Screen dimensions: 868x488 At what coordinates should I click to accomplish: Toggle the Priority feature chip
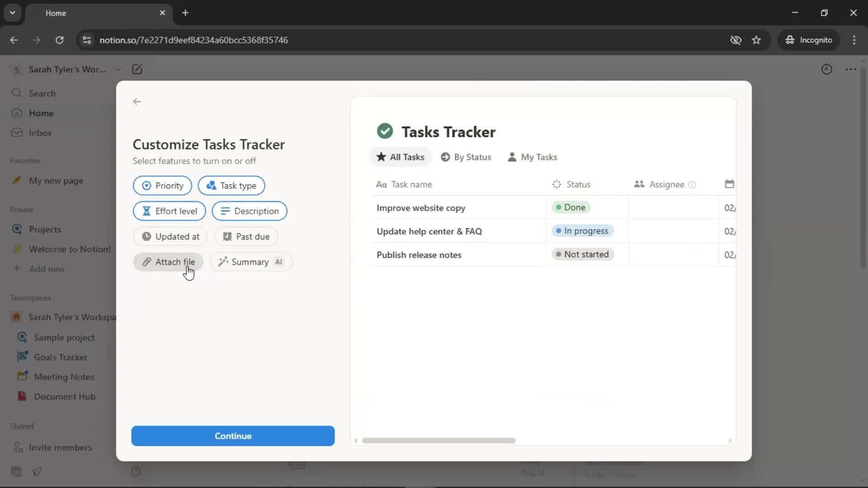pyautogui.click(x=162, y=186)
